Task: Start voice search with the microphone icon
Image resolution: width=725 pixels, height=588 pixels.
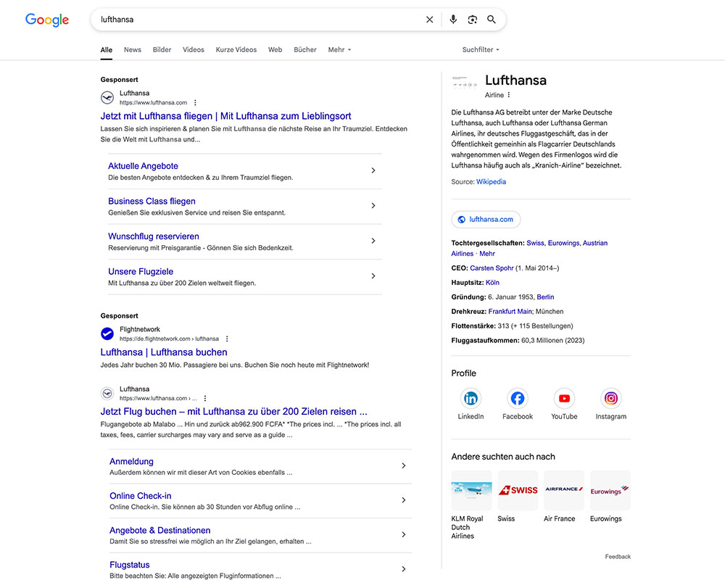Action: 453,20
